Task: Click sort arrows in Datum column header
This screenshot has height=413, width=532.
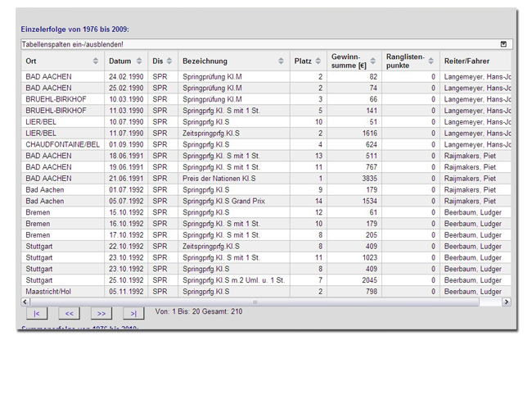Action: (139, 61)
